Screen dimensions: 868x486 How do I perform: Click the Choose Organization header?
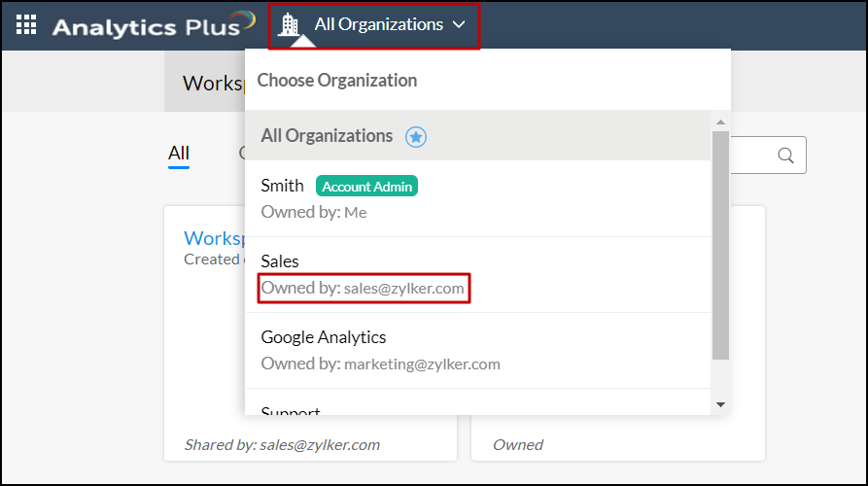click(x=336, y=80)
